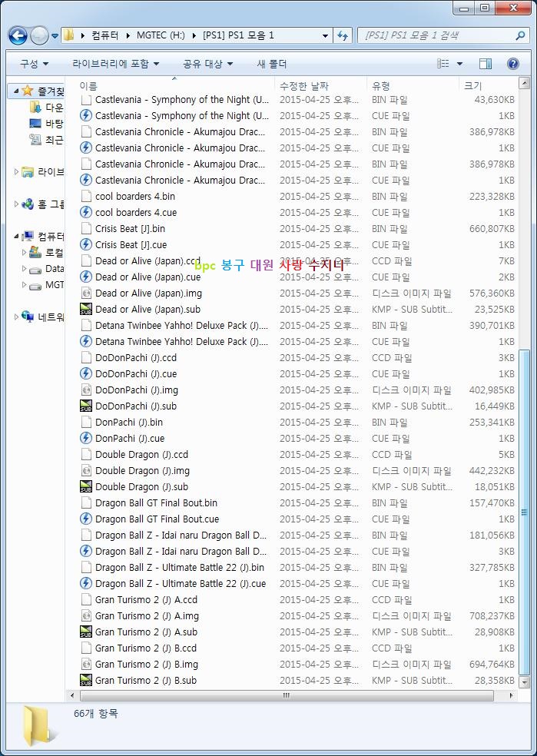This screenshot has width=537, height=756.
Task: Open the 라이브러리에 포함 menu
Action: [x=115, y=64]
